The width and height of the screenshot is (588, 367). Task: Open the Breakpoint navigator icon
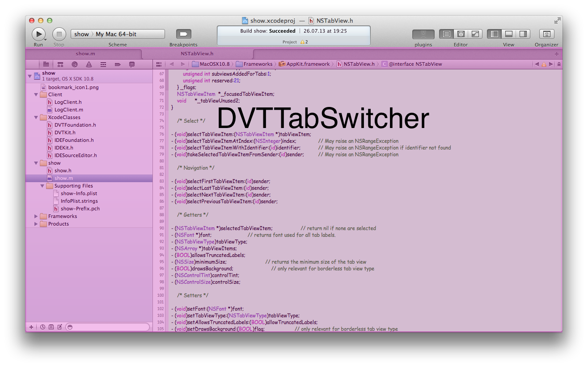coord(118,64)
